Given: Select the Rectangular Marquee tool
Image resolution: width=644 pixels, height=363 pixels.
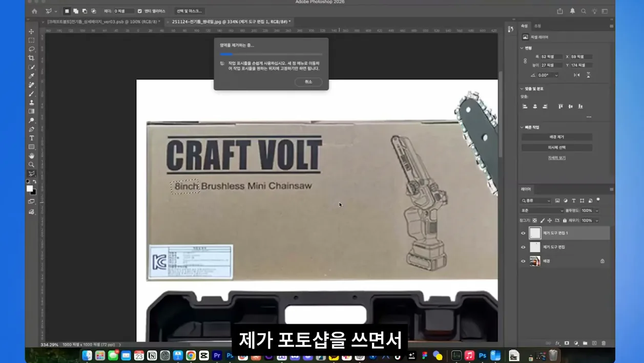Looking at the screenshot, I should 31,40.
